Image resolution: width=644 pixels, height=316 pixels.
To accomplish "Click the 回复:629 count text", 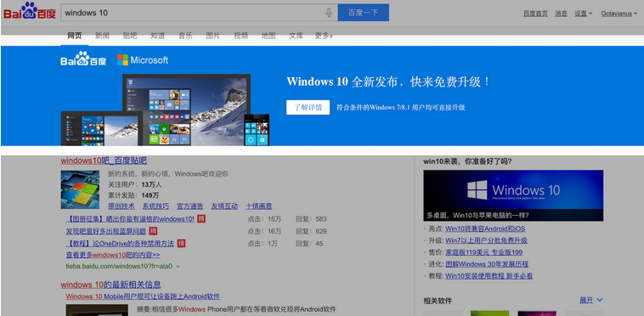I will click(x=311, y=231).
